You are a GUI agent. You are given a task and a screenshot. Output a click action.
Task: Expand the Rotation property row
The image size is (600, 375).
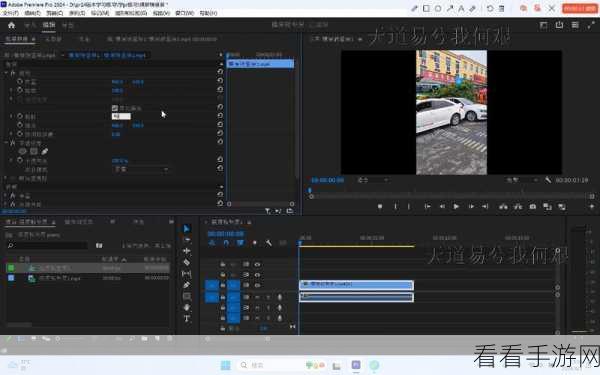pyautogui.click(x=11, y=116)
